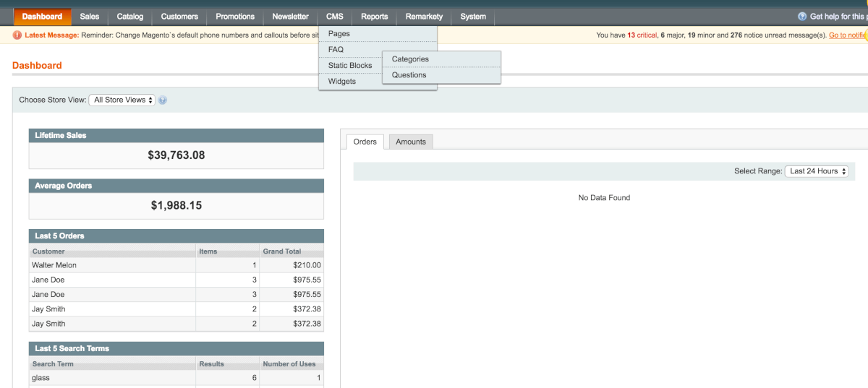Switch to the Amounts tab
868x388 pixels.
(x=411, y=142)
